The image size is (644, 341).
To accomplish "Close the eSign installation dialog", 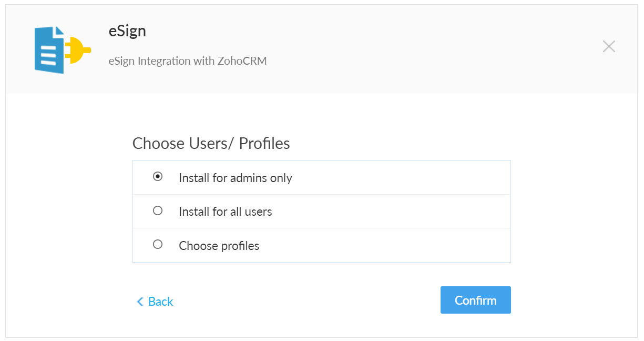I will point(609,46).
